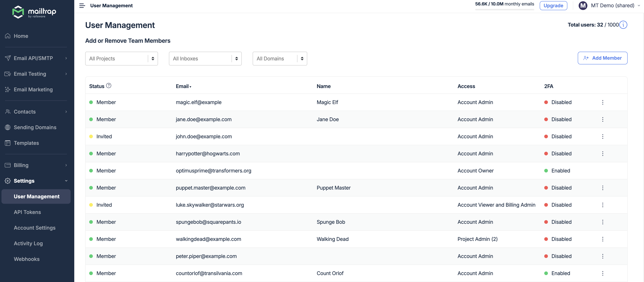Click the Email Marketing sparkle icon
644x282 pixels.
(7, 89)
